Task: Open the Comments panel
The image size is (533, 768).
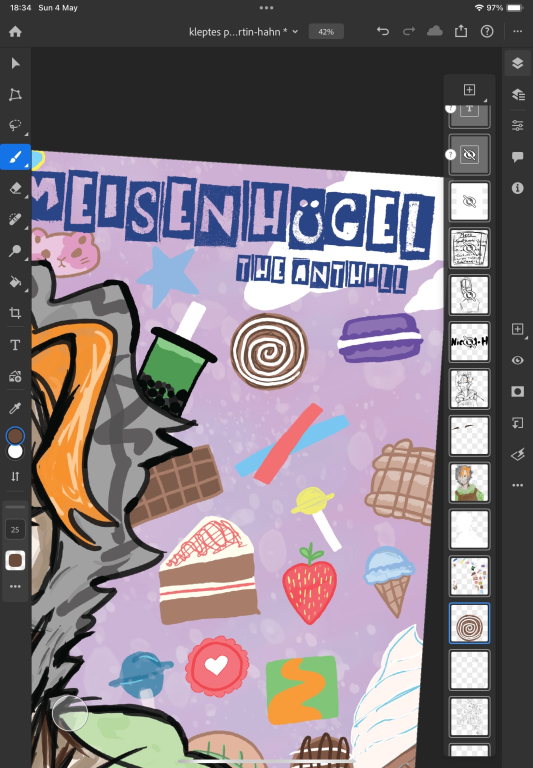Action: pyautogui.click(x=518, y=157)
